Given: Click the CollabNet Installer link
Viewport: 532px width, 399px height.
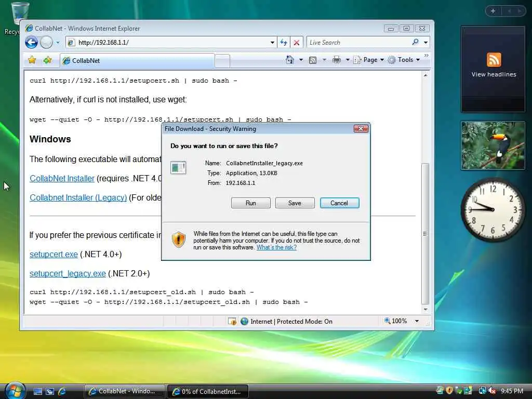Looking at the screenshot, I should [x=62, y=179].
